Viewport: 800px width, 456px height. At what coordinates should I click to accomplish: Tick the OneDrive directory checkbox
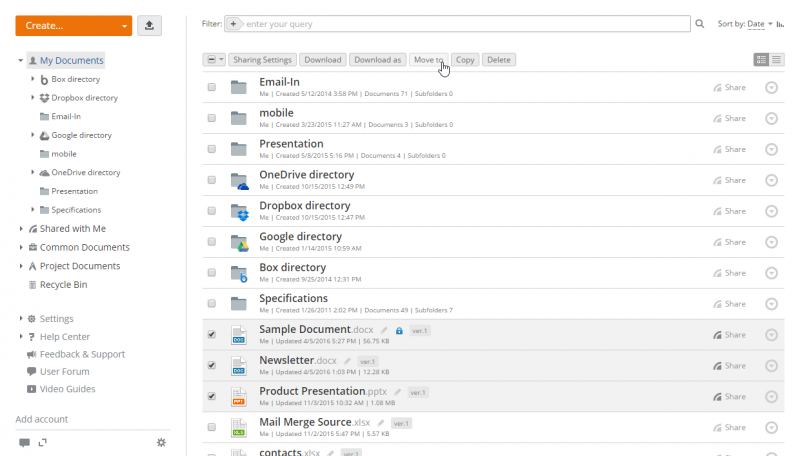[211, 180]
